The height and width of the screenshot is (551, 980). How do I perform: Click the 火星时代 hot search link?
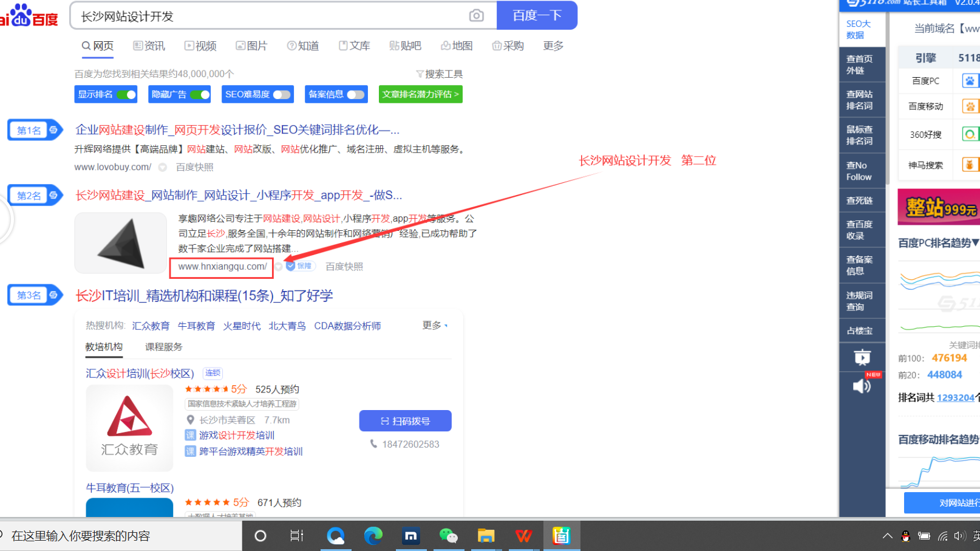[242, 326]
